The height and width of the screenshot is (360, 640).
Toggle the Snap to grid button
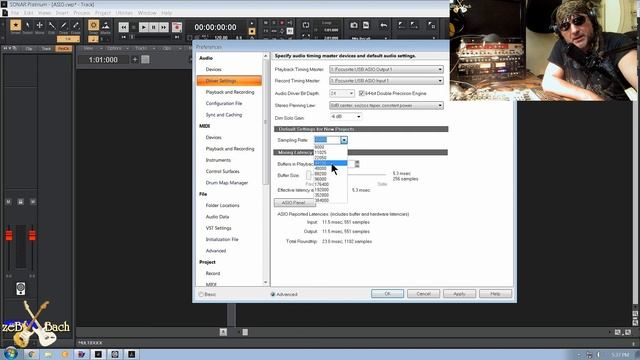click(93, 26)
